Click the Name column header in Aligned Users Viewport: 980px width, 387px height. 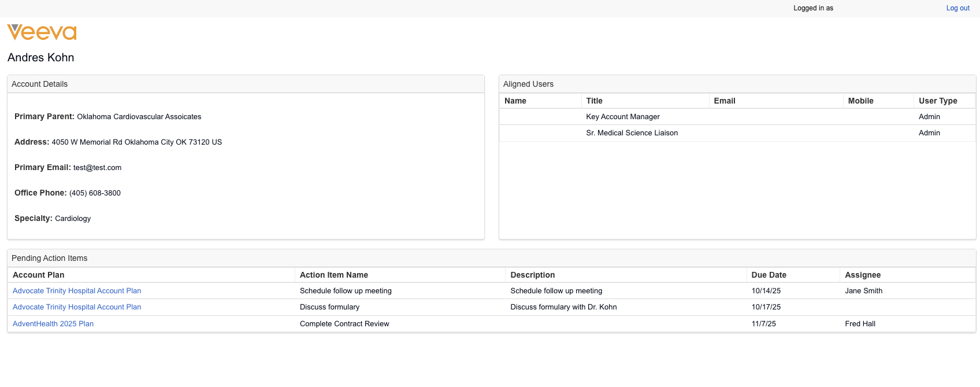515,101
